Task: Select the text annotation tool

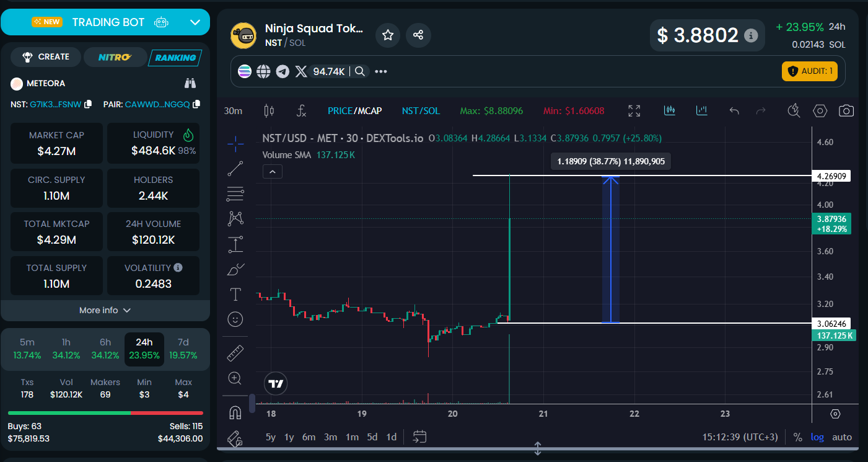Action: coord(235,294)
